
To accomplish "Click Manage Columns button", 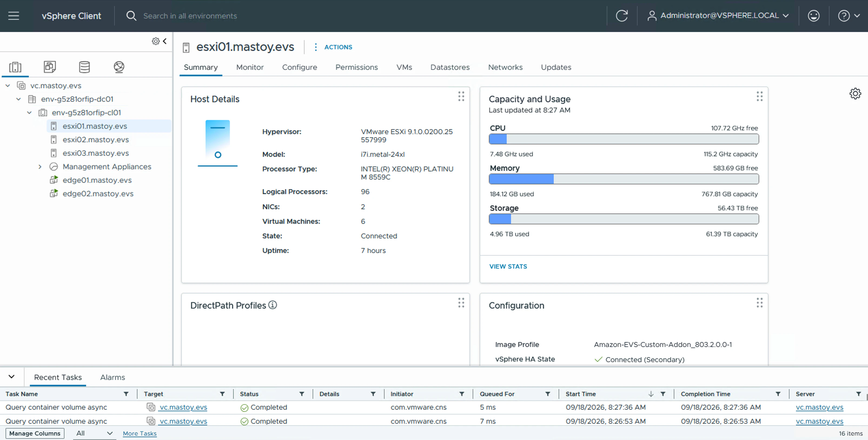I will click(x=35, y=433).
